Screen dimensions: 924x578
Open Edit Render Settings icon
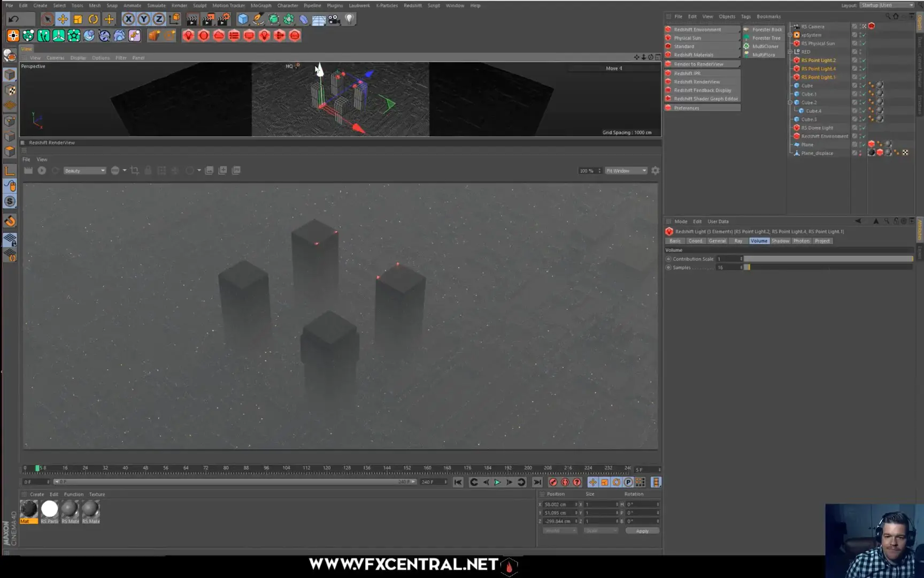(224, 19)
